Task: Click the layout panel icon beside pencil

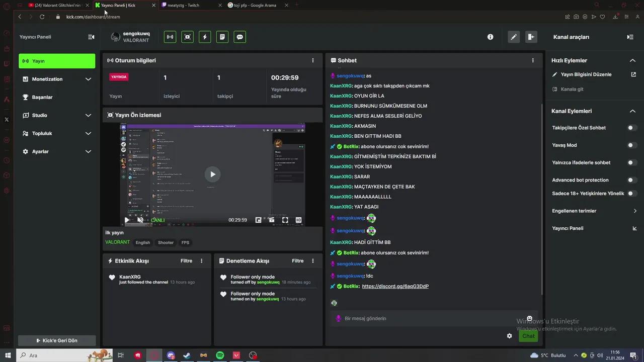Action: (x=531, y=37)
